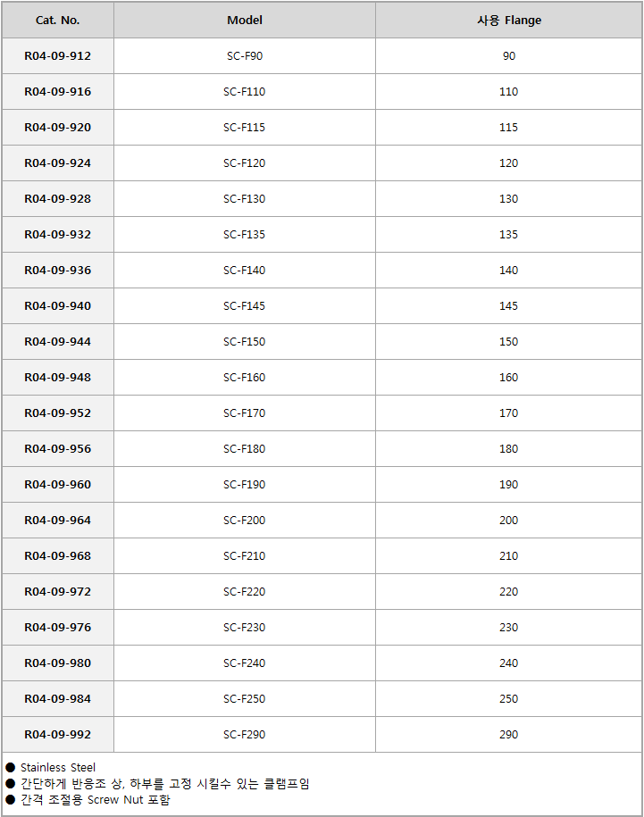
Task: Select catalog number R04-09-964
Action: (x=58, y=520)
